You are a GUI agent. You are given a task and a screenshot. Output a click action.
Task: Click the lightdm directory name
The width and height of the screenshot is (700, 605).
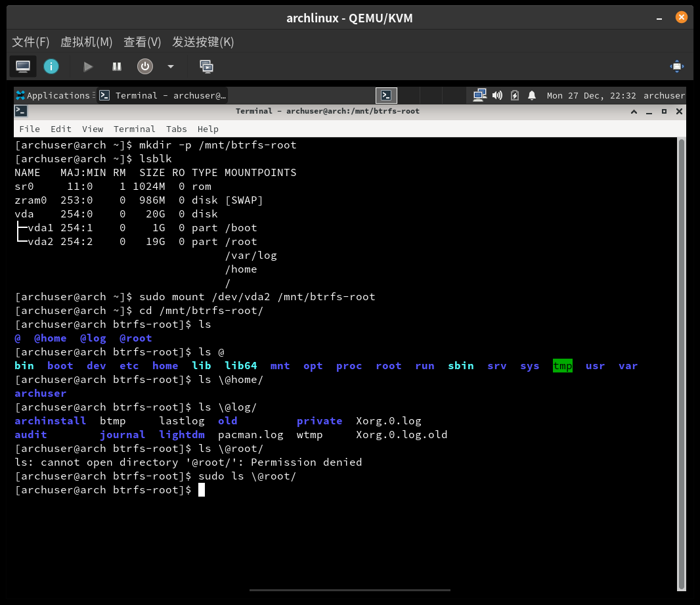click(x=182, y=435)
